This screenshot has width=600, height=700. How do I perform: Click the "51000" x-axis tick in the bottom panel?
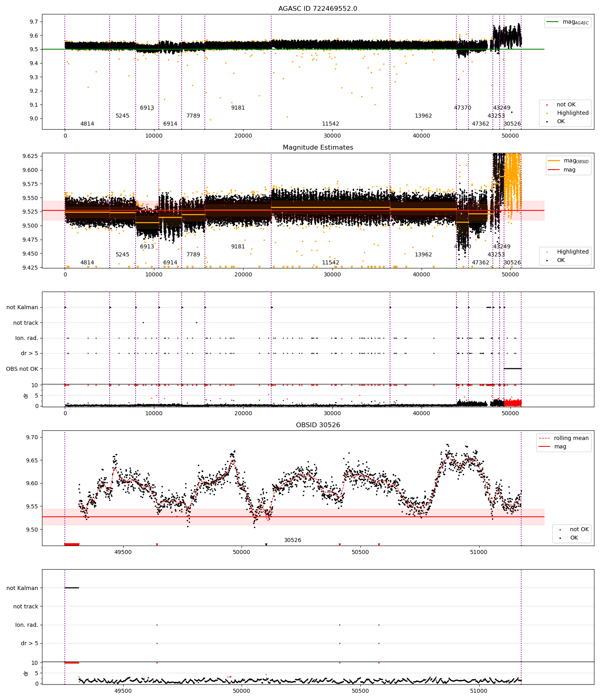(x=479, y=691)
